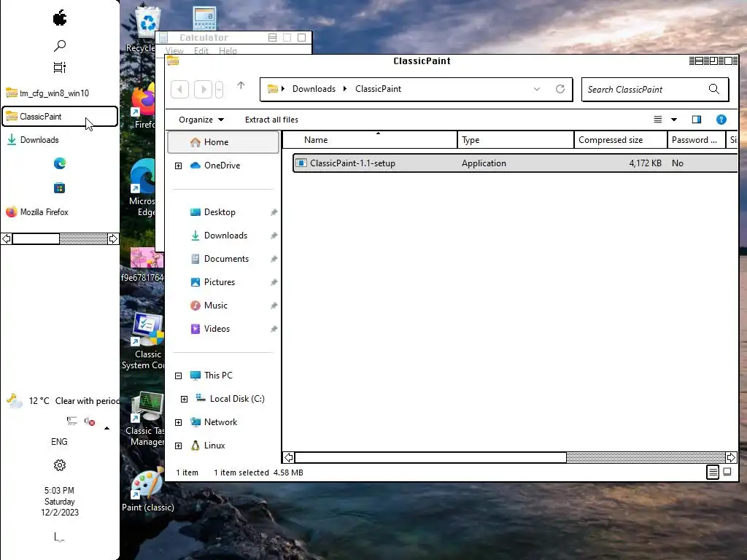Select the f9e6781764 image file on desktop
Image resolution: width=747 pixels, height=560 pixels.
coord(143,265)
